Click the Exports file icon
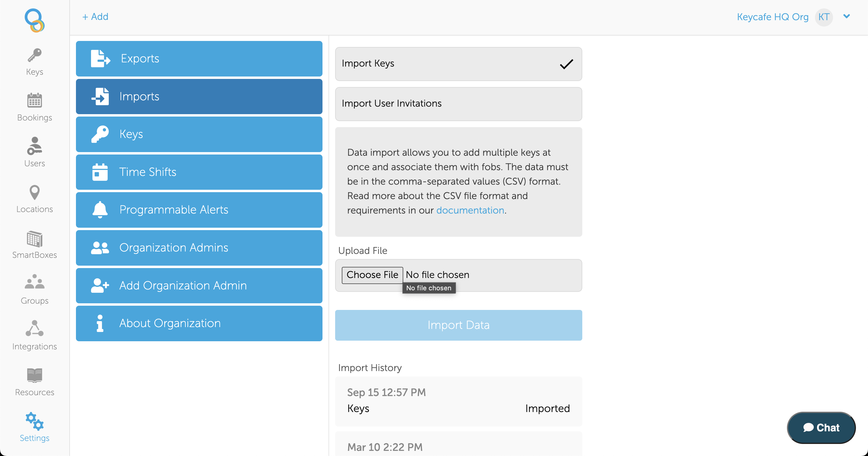The image size is (868, 456). 100,59
